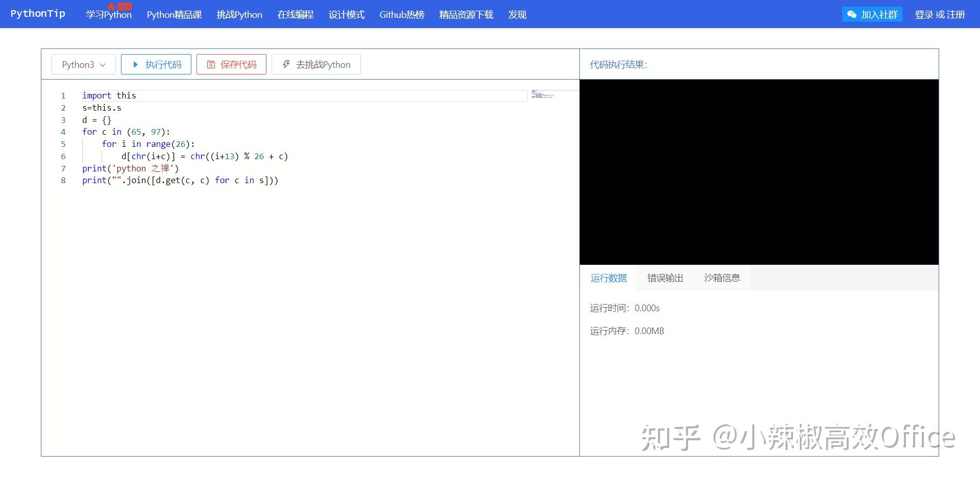Image resolution: width=980 pixels, height=477 pixels.
Task: Switch to the 沙箱信息 tab
Action: coord(721,278)
